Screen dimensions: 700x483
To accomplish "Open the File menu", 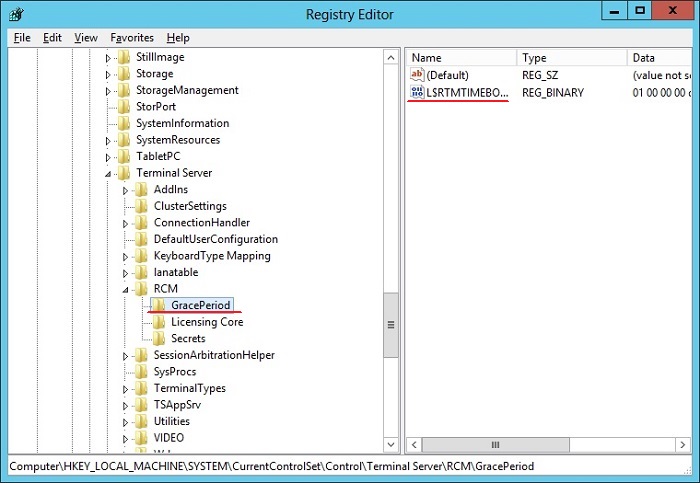I will point(22,38).
